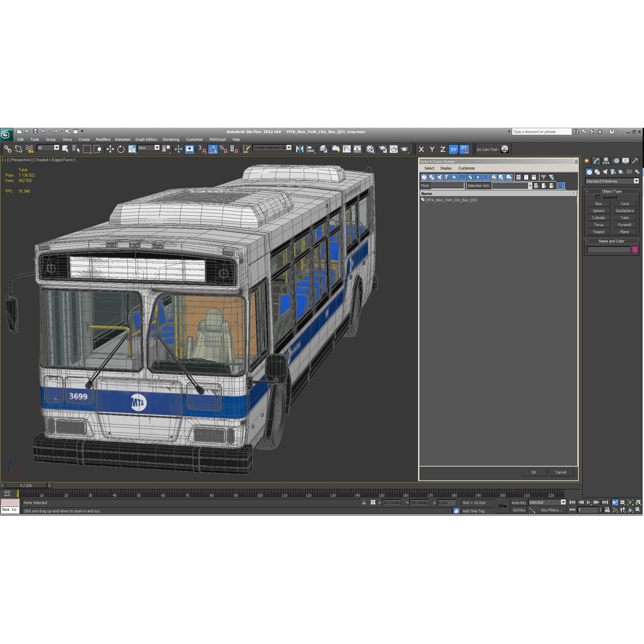
Task: Open the Customize menu in Select From Scene
Action: 466,168
